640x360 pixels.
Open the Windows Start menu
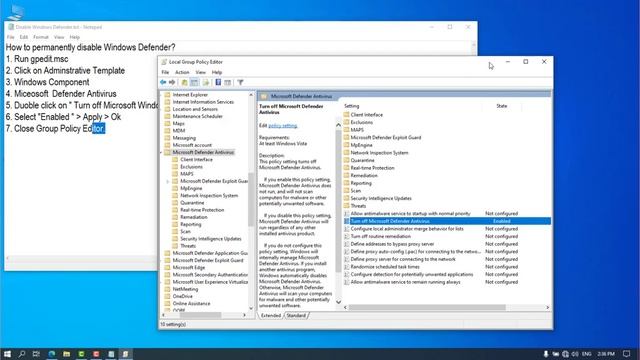[x=7, y=354]
